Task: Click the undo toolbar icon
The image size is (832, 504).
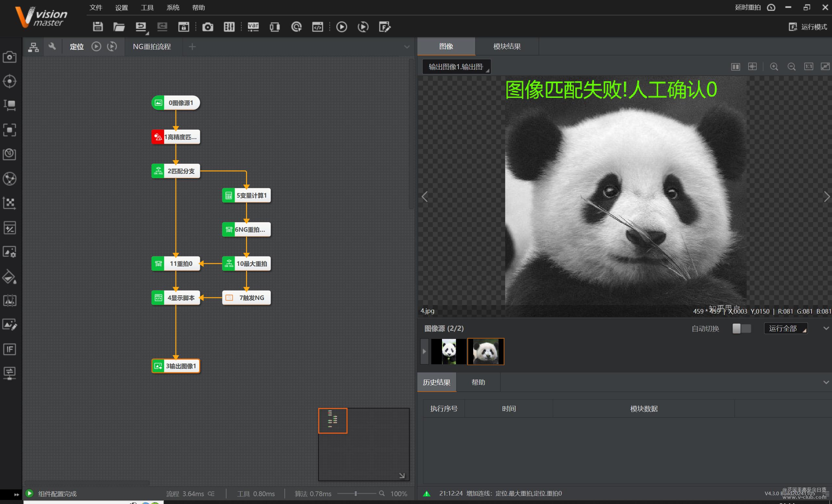Action: click(x=141, y=27)
